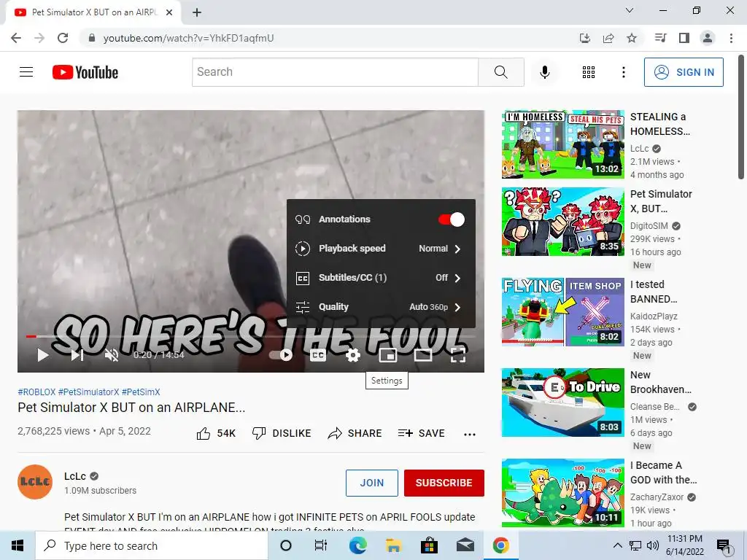This screenshot has height=560, width=747.
Task: Close settings via the player gear icon
Action: (352, 355)
